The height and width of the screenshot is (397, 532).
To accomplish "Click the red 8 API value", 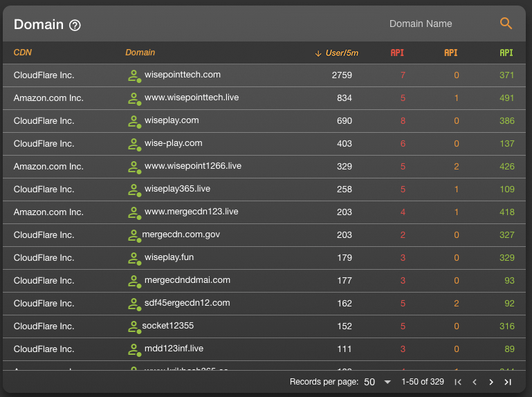I will click(x=403, y=121).
